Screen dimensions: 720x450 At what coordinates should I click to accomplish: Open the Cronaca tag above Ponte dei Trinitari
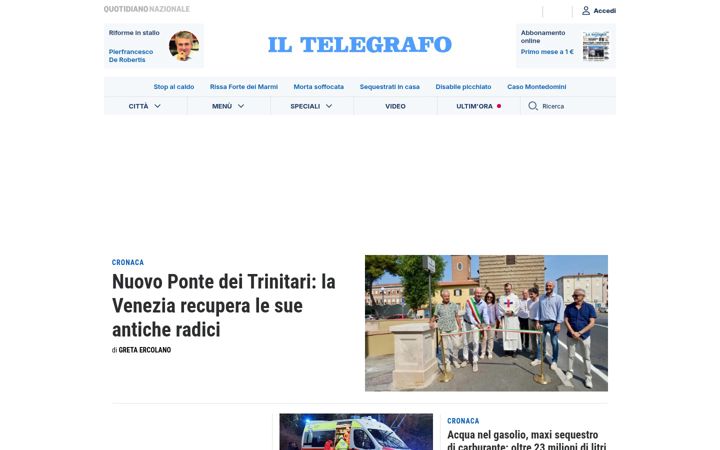coord(128,262)
